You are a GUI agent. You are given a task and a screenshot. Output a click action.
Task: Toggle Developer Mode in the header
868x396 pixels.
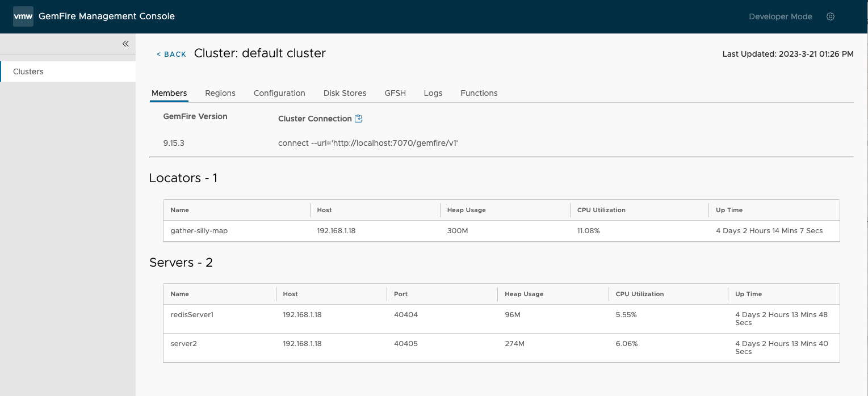click(x=781, y=16)
